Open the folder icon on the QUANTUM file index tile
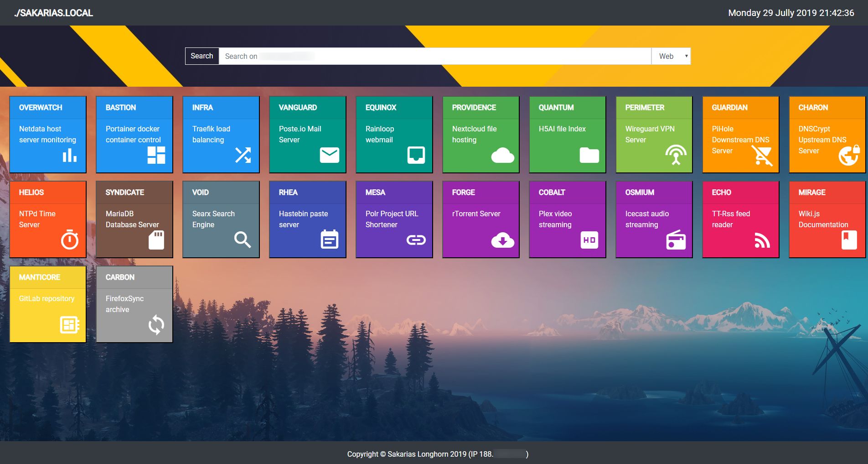868x464 pixels. point(589,155)
